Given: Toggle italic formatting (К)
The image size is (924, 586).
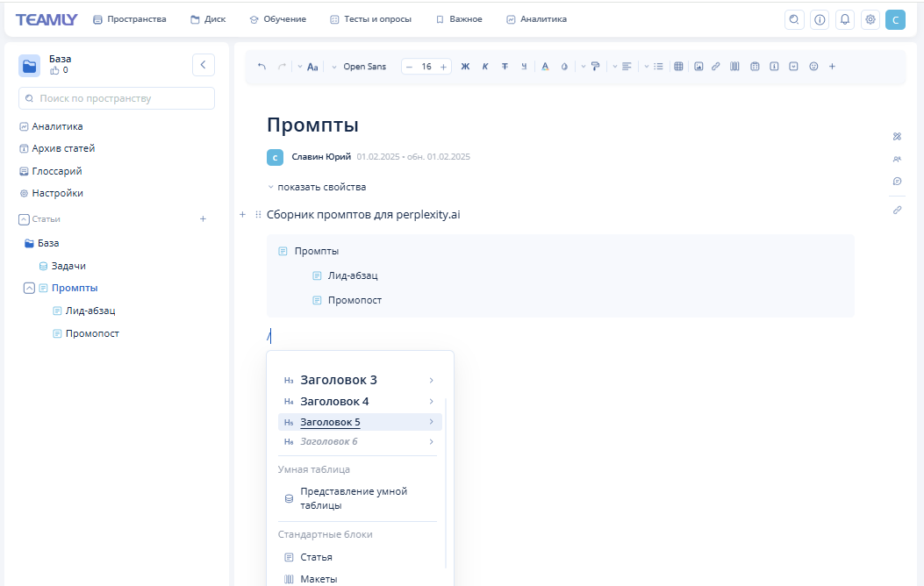Looking at the screenshot, I should [x=485, y=67].
